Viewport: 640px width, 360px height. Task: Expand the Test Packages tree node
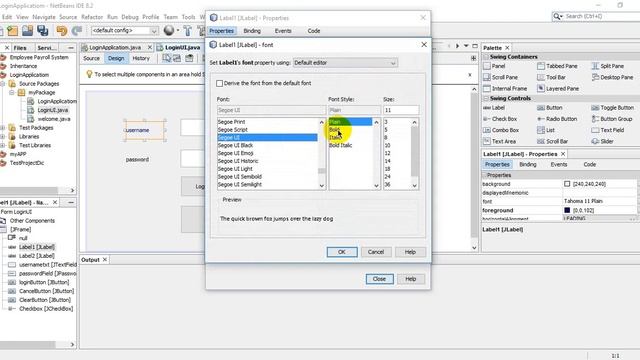2,128
